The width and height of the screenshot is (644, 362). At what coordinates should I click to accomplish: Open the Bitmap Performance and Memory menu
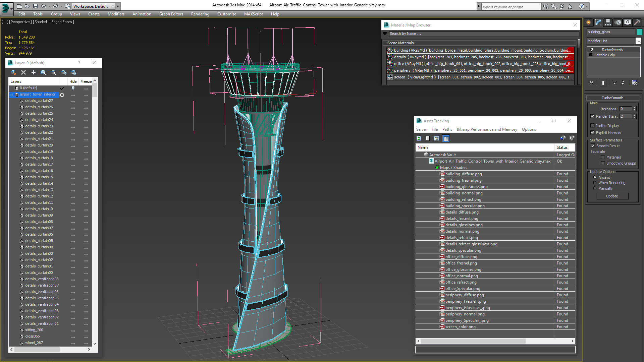pos(487,129)
